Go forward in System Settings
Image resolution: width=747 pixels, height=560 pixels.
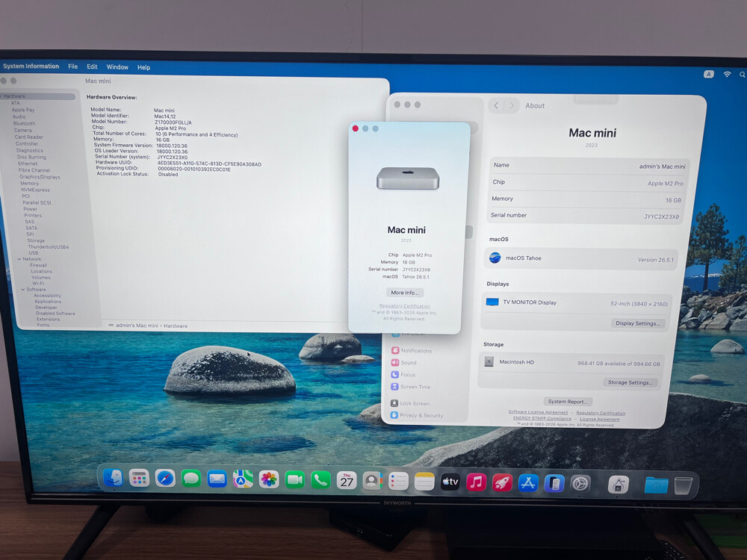(x=512, y=105)
